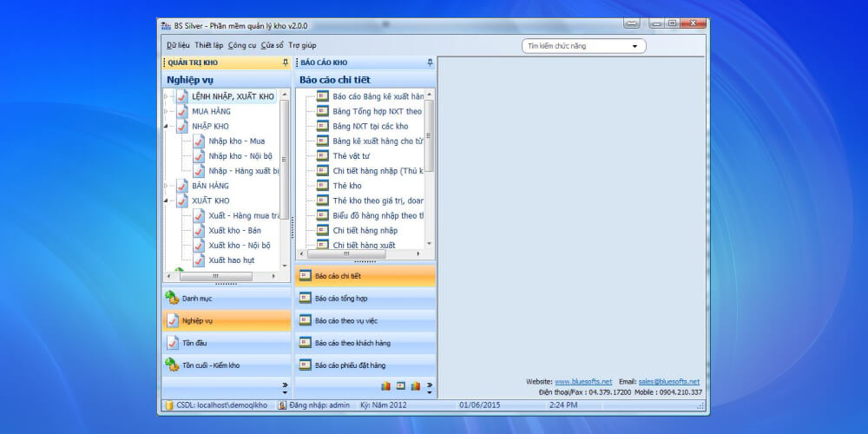
Task: Open the Công cụ menu
Action: pyautogui.click(x=242, y=45)
